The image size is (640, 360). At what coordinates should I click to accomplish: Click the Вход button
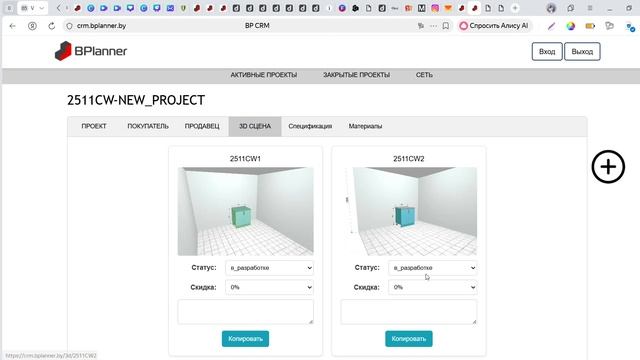coord(547,51)
